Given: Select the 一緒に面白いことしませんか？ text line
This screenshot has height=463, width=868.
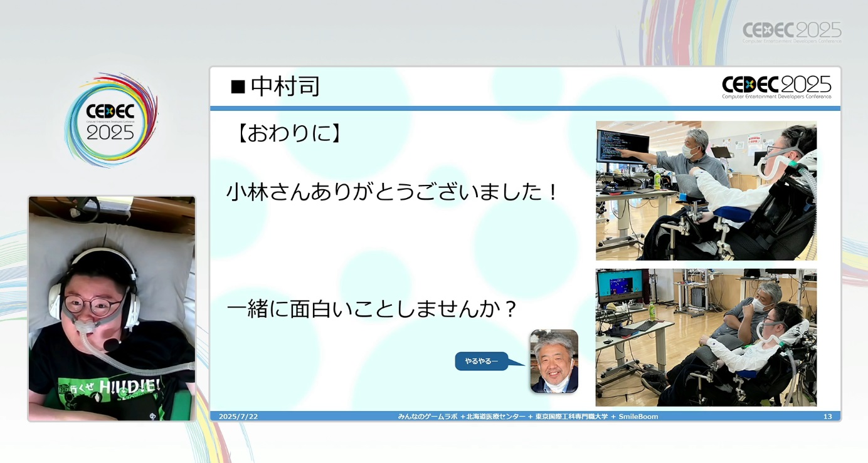Looking at the screenshot, I should coord(371,310).
